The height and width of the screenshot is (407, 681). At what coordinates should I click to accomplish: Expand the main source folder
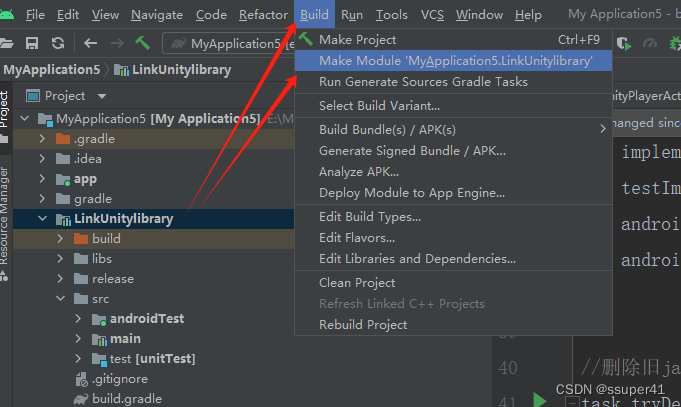pyautogui.click(x=78, y=338)
